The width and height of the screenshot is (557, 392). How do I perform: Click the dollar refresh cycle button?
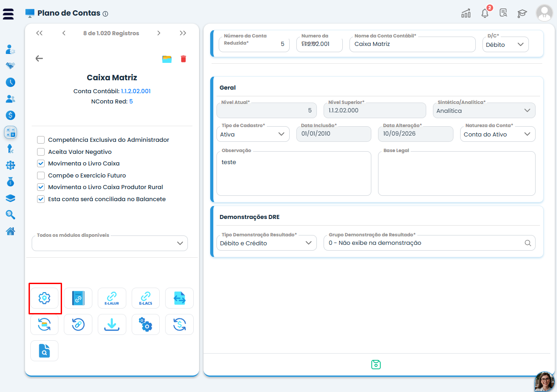point(179,324)
